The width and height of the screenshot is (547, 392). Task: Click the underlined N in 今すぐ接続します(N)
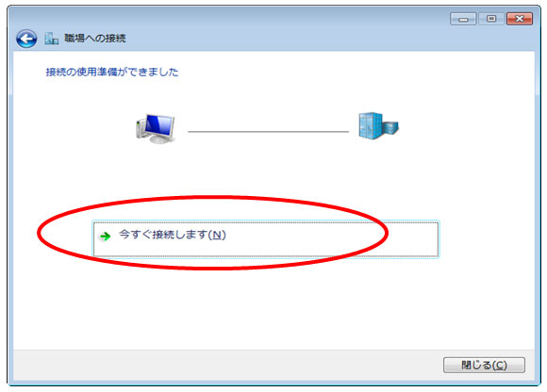pos(217,235)
